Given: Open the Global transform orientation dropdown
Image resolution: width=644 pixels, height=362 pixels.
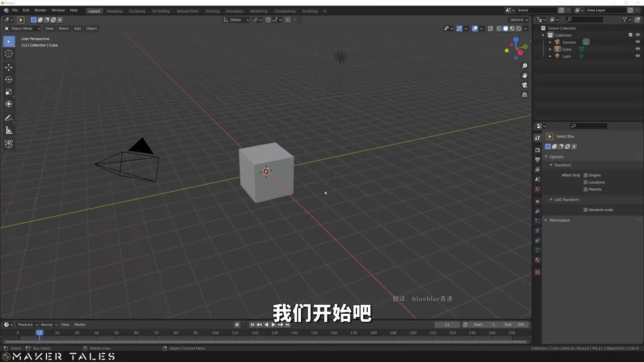Looking at the screenshot, I should pos(236,20).
